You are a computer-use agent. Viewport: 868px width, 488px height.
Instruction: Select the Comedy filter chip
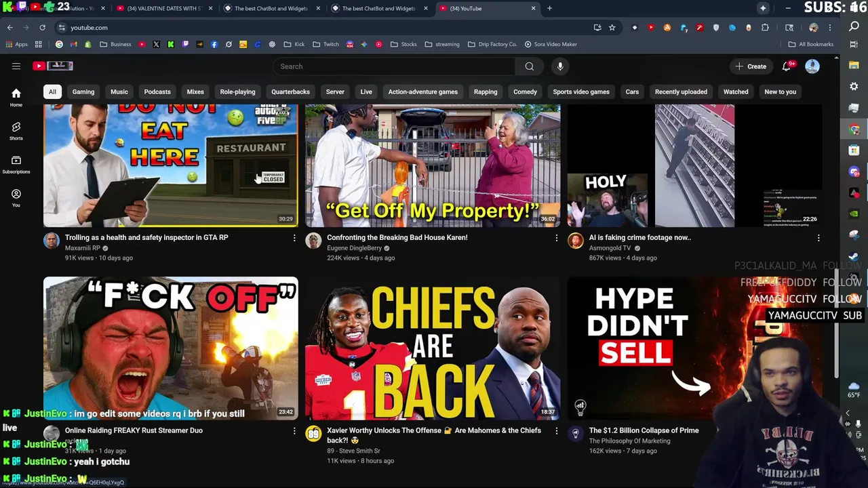(x=525, y=91)
